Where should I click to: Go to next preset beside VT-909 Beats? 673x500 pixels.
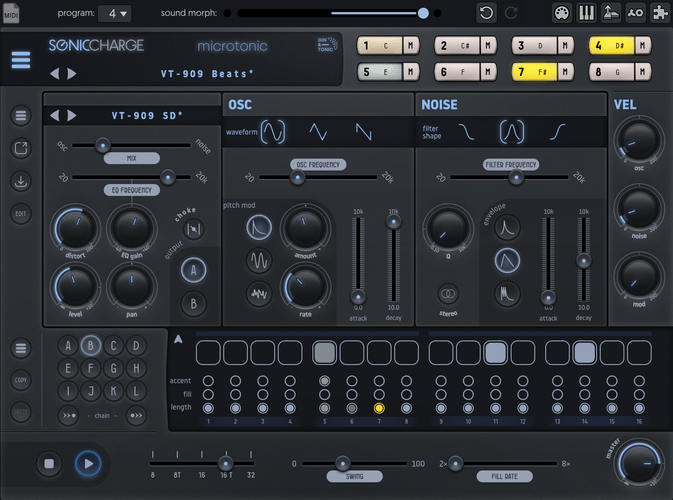72,74
